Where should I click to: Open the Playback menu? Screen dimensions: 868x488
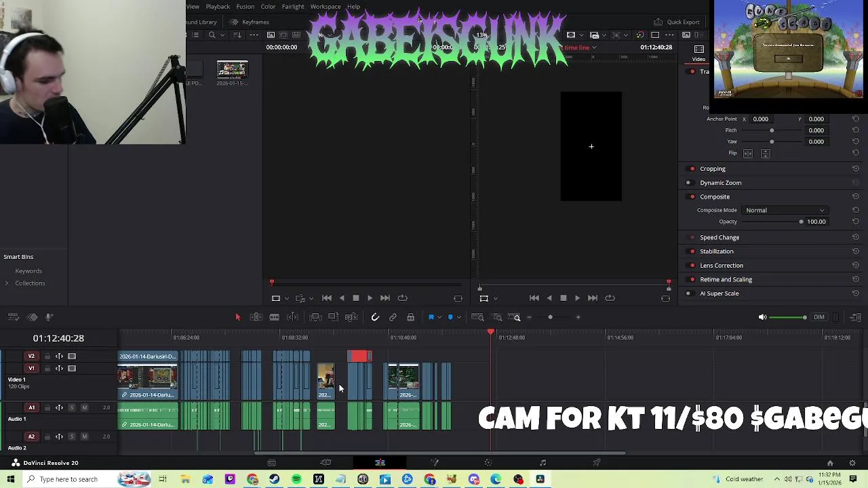coord(218,7)
